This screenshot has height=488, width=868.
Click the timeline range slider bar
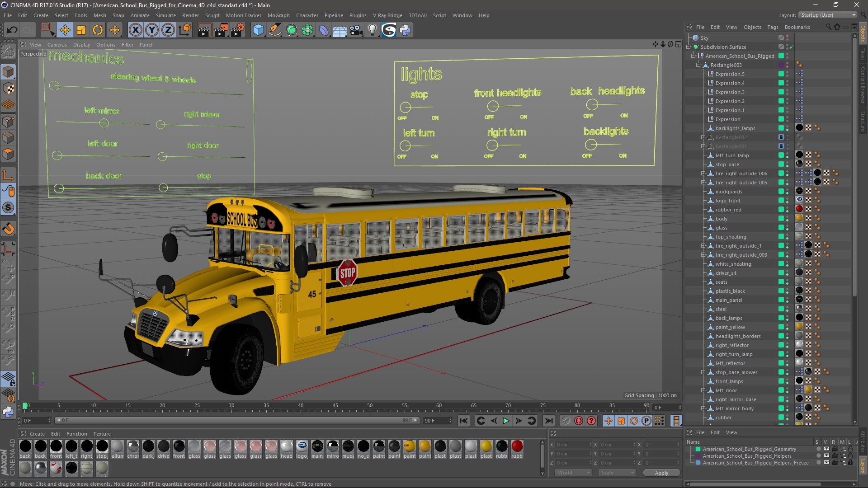coord(237,421)
